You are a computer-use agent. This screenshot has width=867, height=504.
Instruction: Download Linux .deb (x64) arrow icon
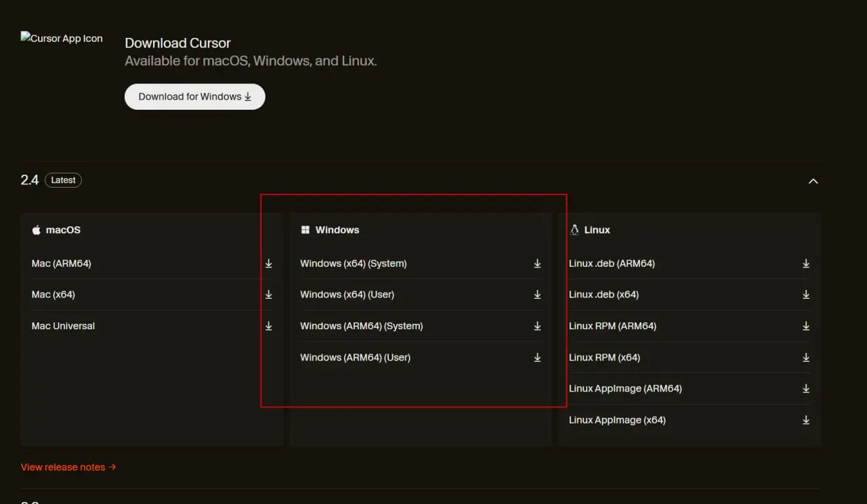coord(806,295)
